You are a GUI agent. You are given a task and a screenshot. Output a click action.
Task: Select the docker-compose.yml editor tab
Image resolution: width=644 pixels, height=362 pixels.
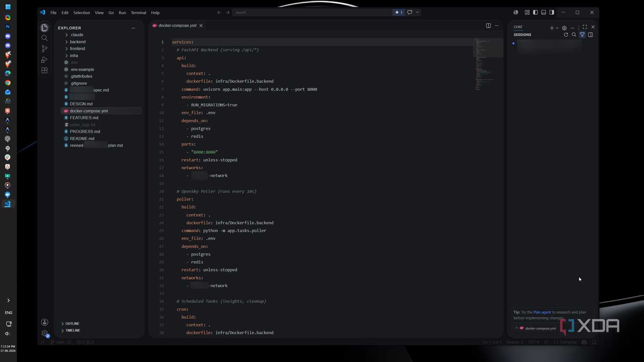(x=178, y=26)
